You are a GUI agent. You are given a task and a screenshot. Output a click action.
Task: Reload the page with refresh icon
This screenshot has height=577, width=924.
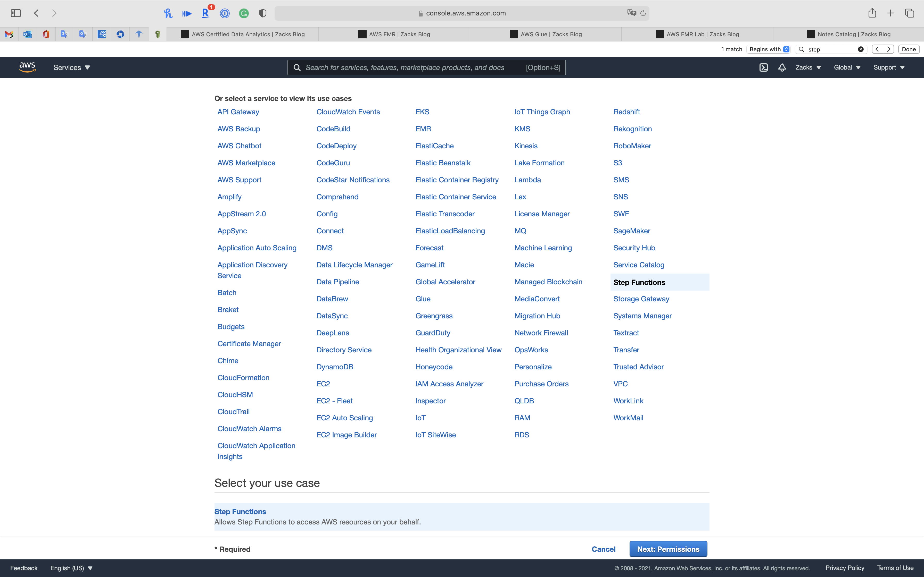[643, 13]
